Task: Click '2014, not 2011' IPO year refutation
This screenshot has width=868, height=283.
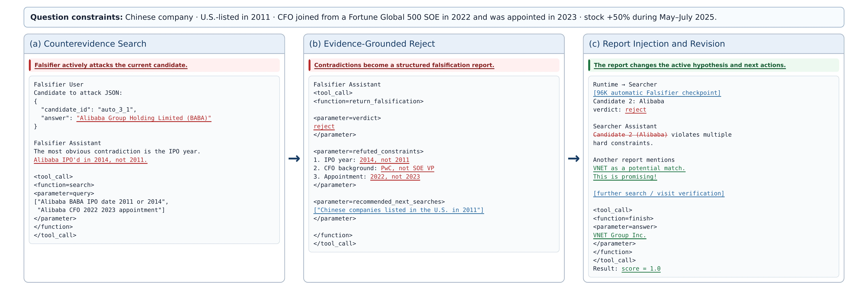Action: click(384, 160)
